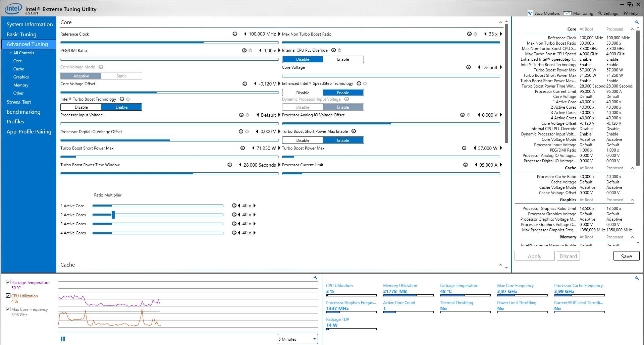Open the Stress Test section

pos(19,102)
